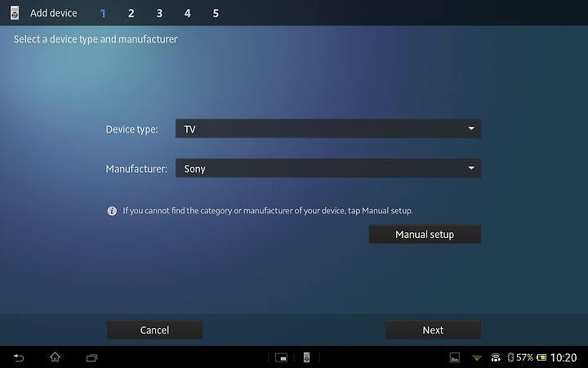Open the Device type dropdown showing TV
588x368 pixels.
pos(328,129)
